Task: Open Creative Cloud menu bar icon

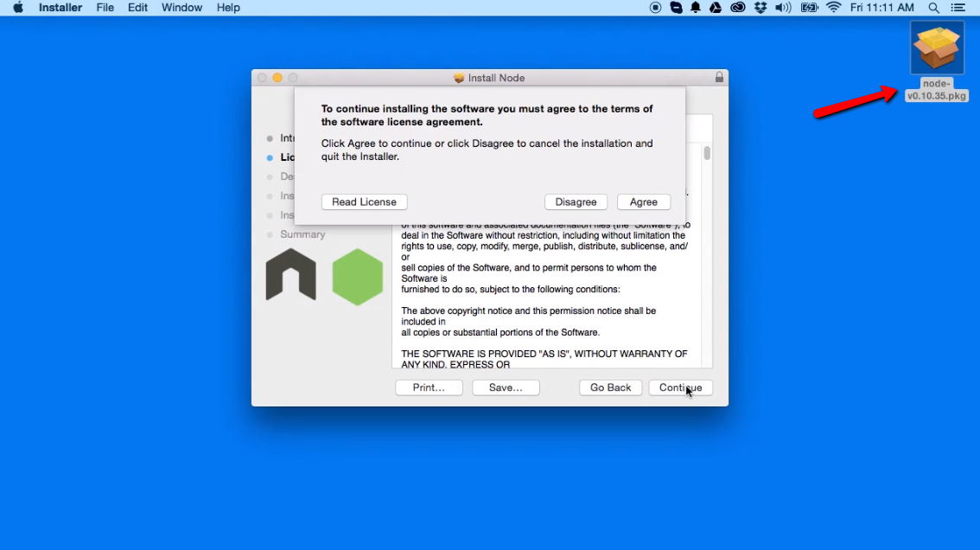Action: 738,8
